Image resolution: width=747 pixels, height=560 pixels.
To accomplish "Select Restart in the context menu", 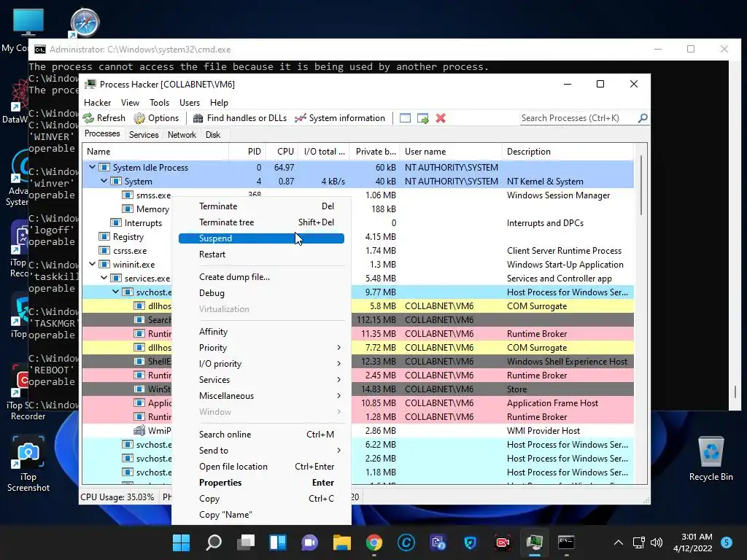I will [261, 254].
